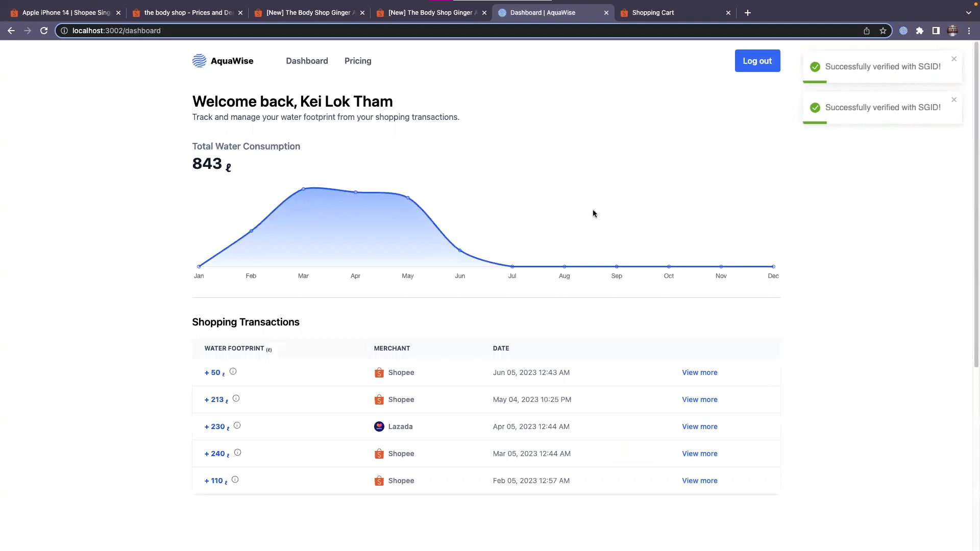Click info icon beside +240 footprint
This screenshot has height=551, width=980.
point(237,453)
